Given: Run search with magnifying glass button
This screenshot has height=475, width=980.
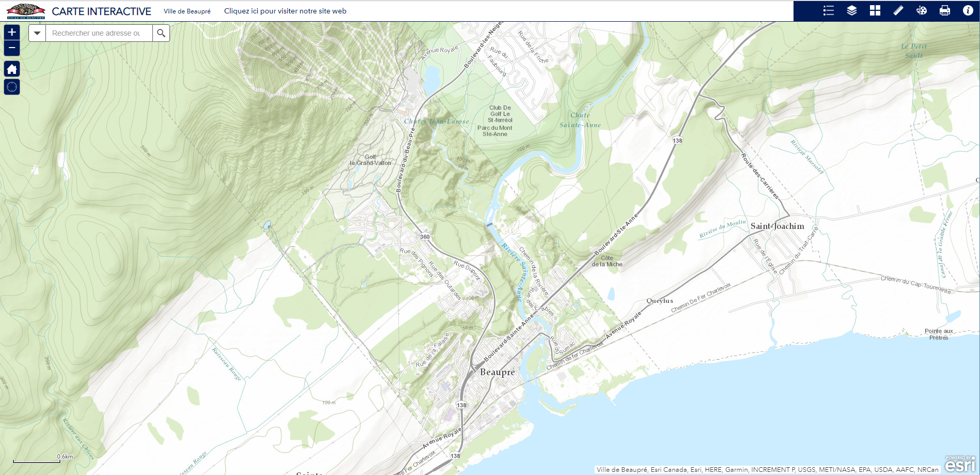Looking at the screenshot, I should (x=161, y=33).
